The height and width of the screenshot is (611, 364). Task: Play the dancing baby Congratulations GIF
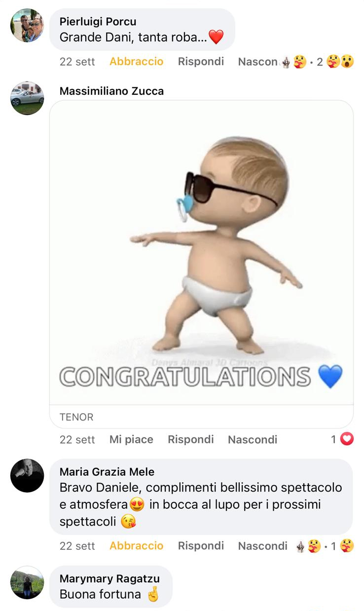pos(202,253)
